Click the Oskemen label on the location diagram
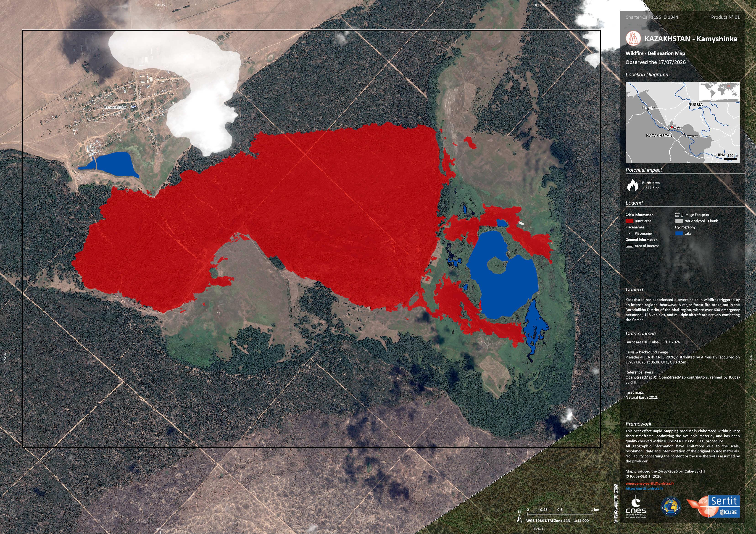Viewport: 756px width, 534px height. click(x=691, y=136)
